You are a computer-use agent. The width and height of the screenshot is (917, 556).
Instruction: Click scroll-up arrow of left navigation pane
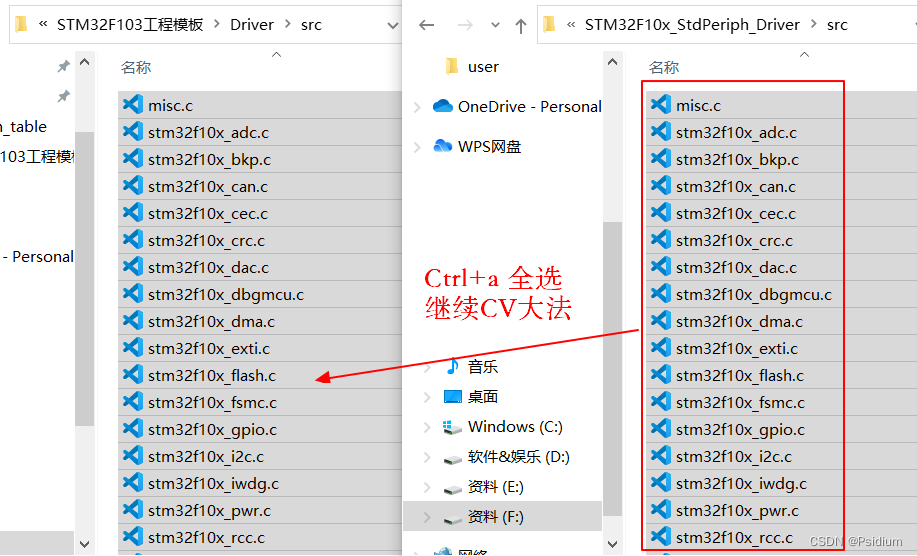84,61
